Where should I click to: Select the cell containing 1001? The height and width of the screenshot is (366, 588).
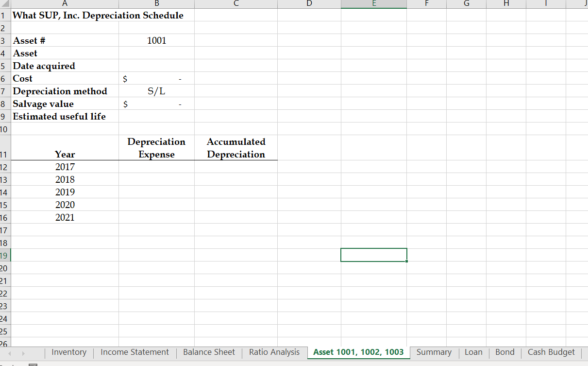click(x=156, y=41)
